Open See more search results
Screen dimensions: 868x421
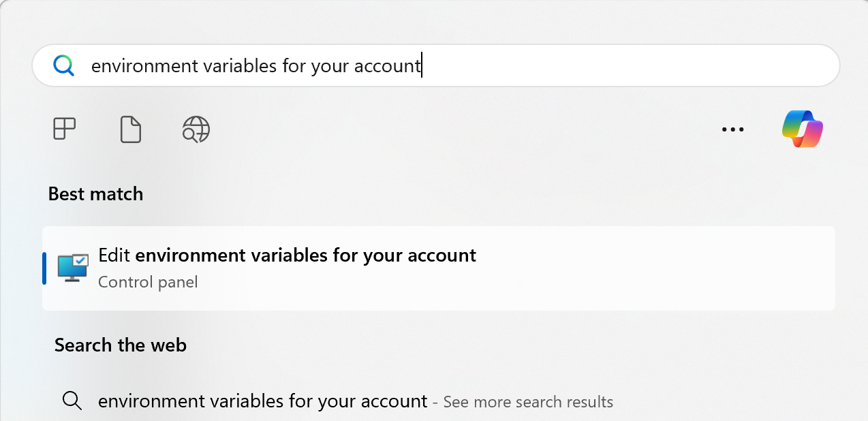528,402
